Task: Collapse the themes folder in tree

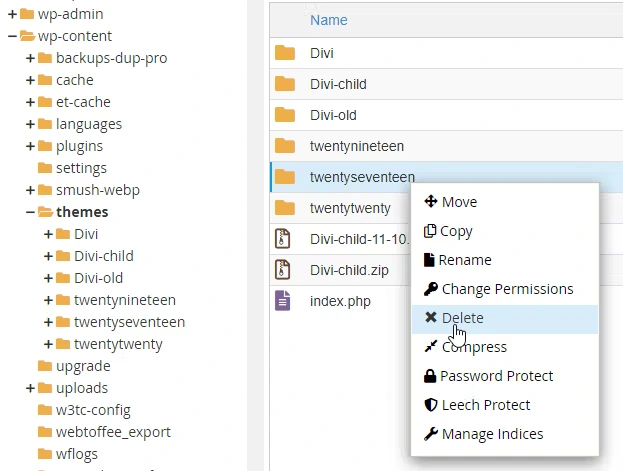Action: (x=30, y=212)
